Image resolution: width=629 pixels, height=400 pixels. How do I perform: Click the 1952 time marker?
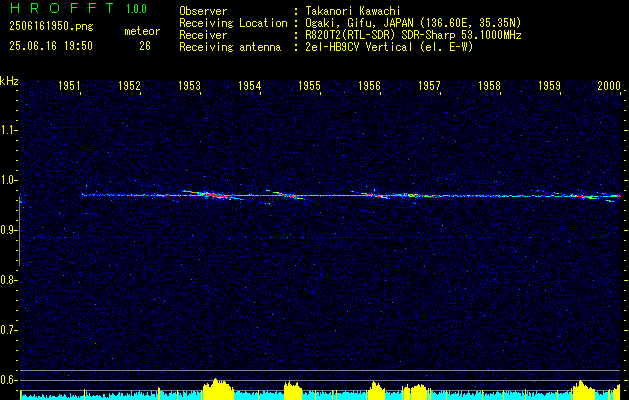(x=130, y=85)
